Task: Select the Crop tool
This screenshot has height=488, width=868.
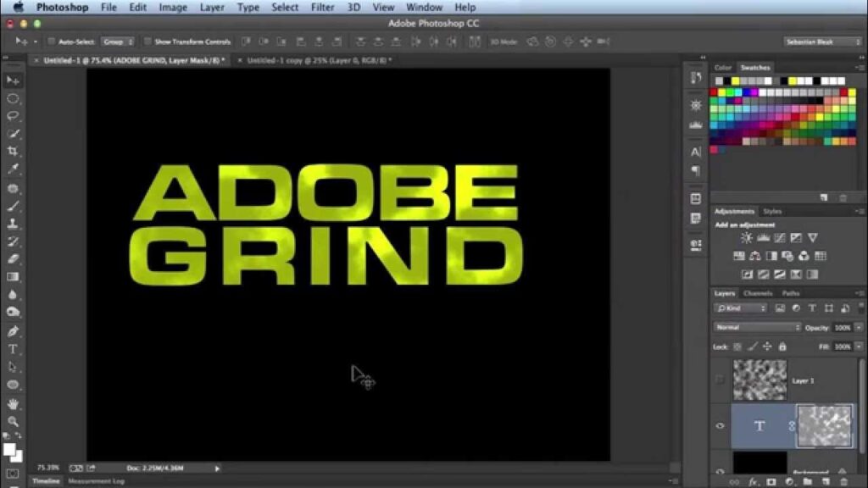Action: 13,152
